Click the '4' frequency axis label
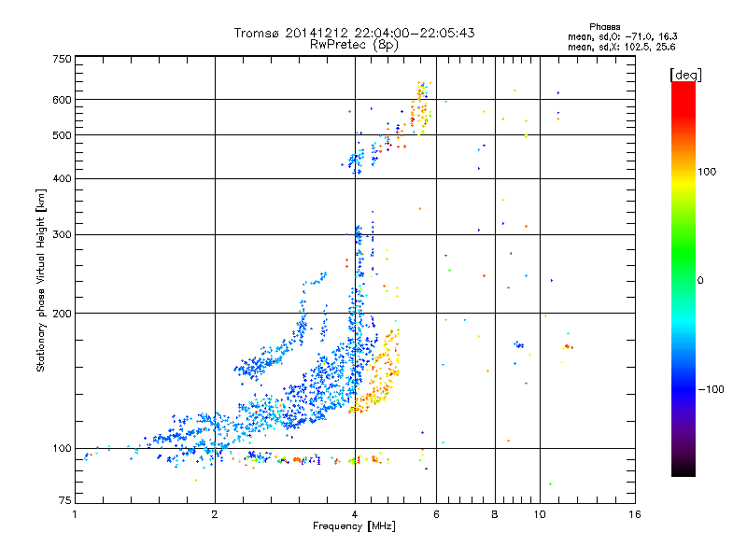This screenshot has width=747, height=560. tap(355, 515)
